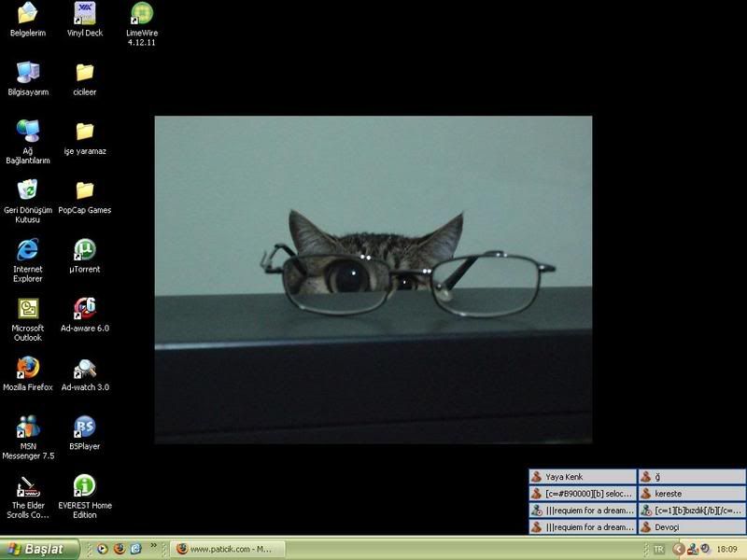Open the kereste conversation button

(692, 494)
